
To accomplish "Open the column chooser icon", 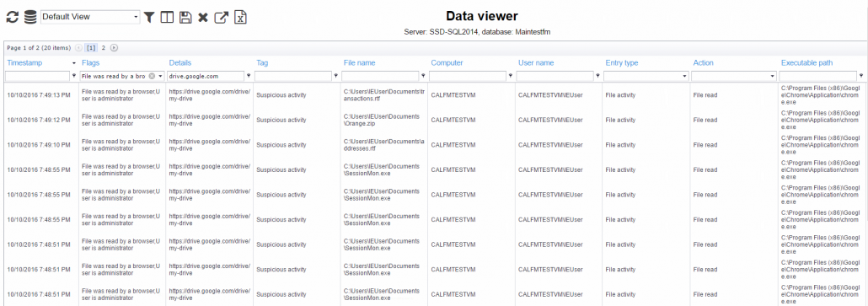I will point(167,18).
